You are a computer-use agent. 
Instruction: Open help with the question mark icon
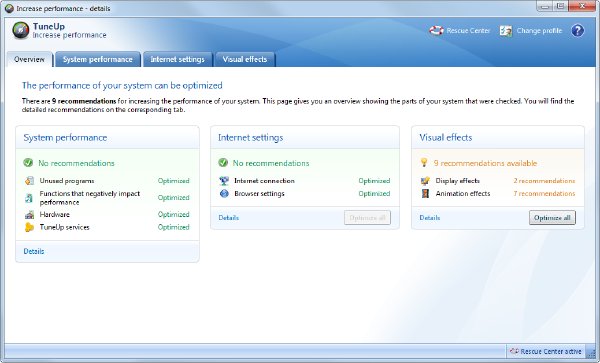[577, 31]
